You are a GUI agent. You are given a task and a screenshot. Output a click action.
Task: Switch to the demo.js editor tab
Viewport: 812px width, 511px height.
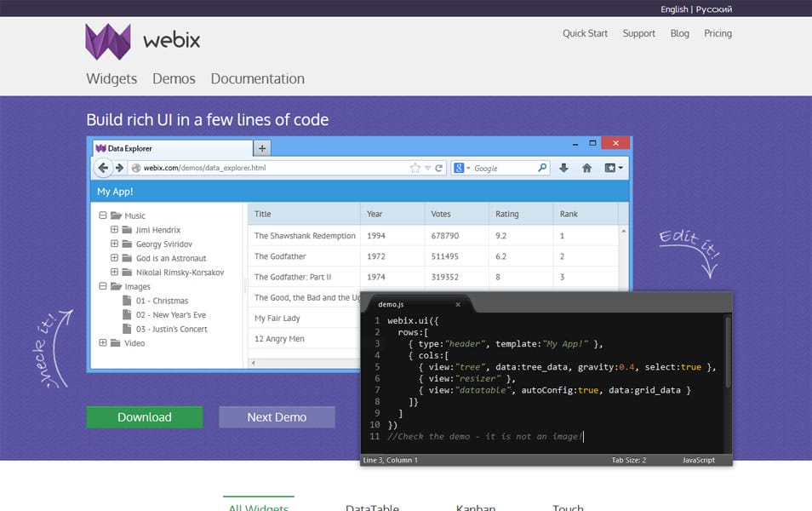click(419, 305)
